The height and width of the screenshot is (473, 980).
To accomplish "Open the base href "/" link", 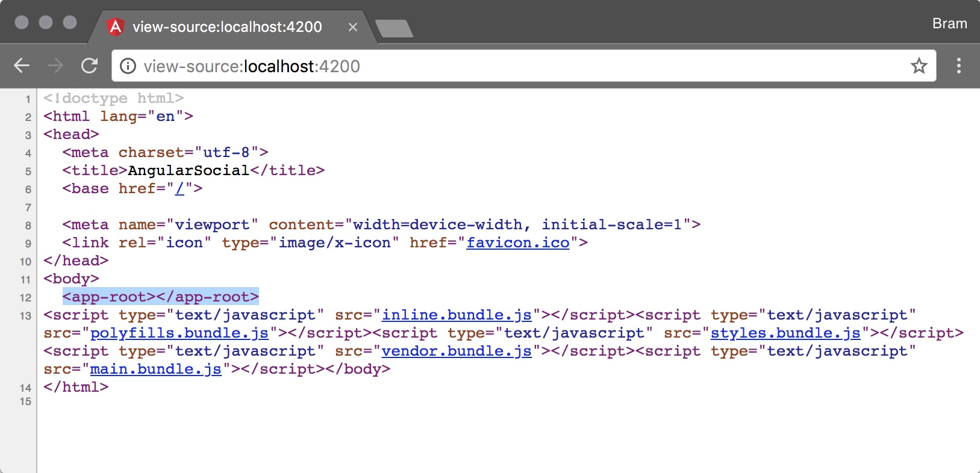I will tap(179, 188).
